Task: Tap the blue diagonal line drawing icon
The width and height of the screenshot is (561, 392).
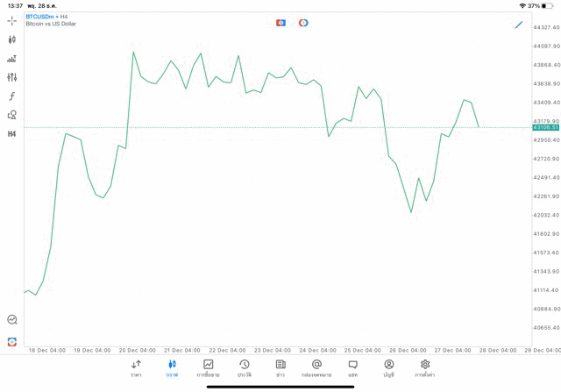Action: tap(519, 25)
